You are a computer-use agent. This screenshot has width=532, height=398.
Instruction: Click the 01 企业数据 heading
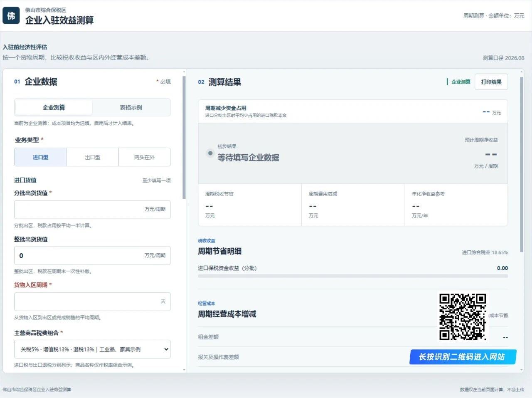click(36, 82)
